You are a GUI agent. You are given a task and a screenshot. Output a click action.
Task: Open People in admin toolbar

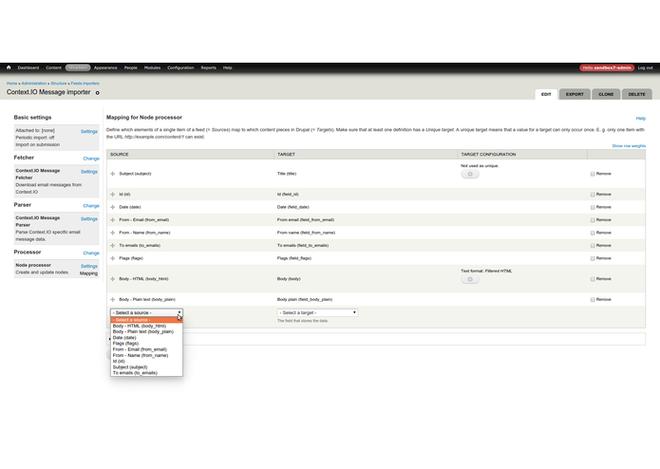tap(130, 68)
